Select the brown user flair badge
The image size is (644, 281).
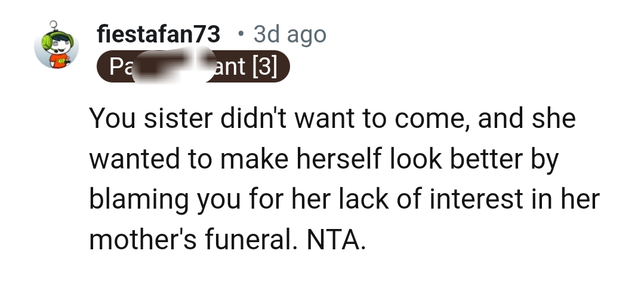[193, 66]
